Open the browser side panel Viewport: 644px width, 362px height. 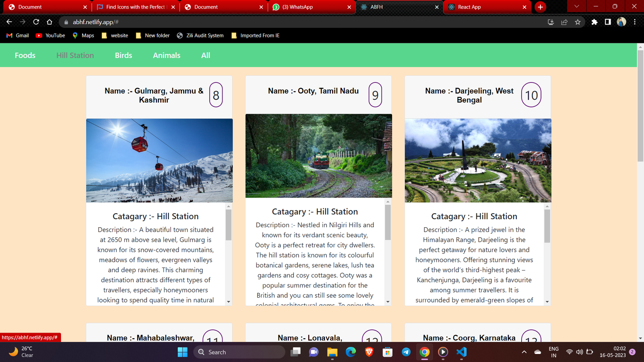tap(608, 22)
